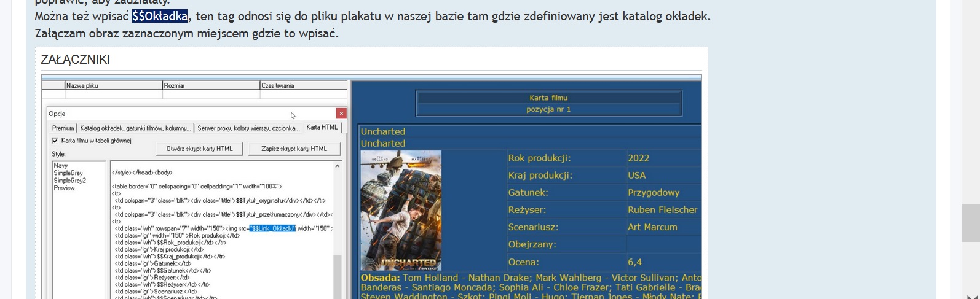Click the Kraj produkcji: label

tap(540, 175)
